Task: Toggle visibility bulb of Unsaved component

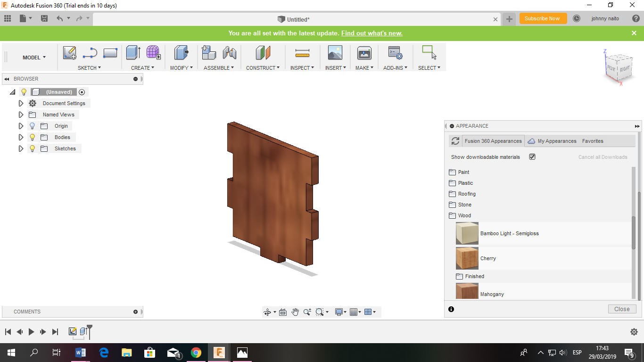Action: pyautogui.click(x=24, y=92)
